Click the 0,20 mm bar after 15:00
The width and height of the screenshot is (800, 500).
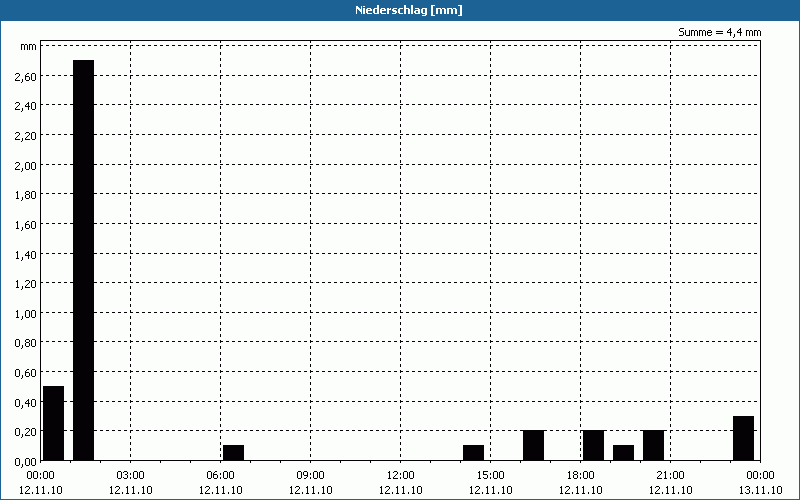coord(534,445)
